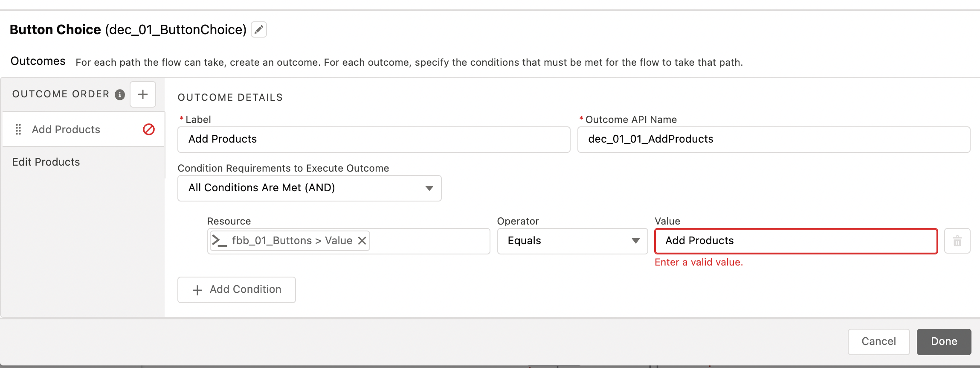Click the Resource input field's empty area
The width and height of the screenshot is (980, 368).
(429, 241)
